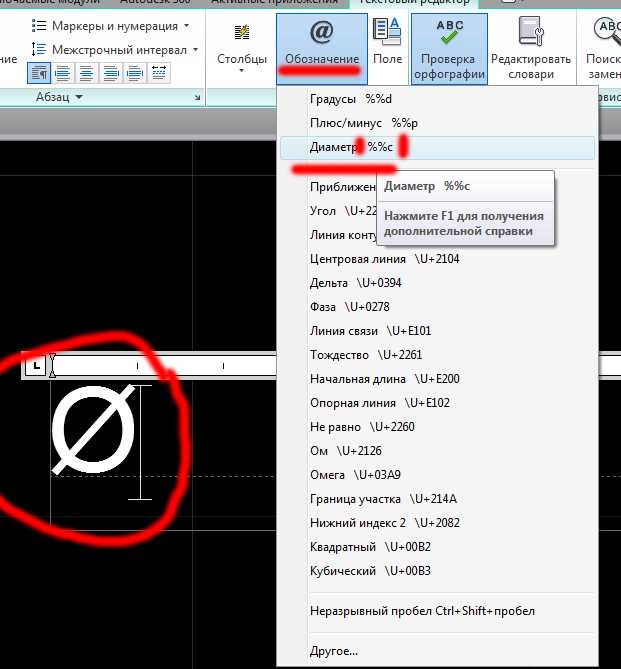
Task: Insert Граница участка \U+214A
Action: click(437, 499)
